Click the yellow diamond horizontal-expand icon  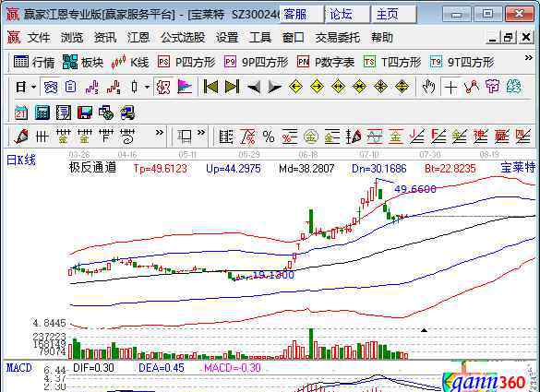click(338, 87)
